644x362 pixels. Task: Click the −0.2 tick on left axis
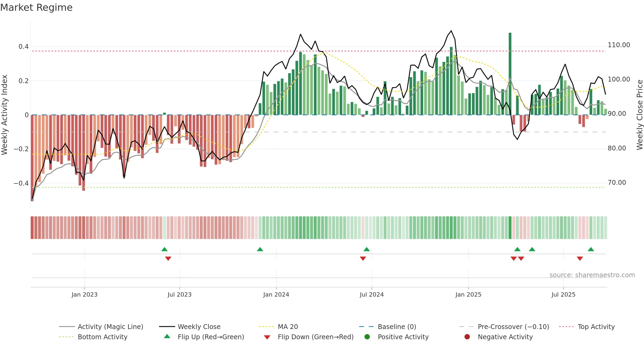click(x=21, y=149)
